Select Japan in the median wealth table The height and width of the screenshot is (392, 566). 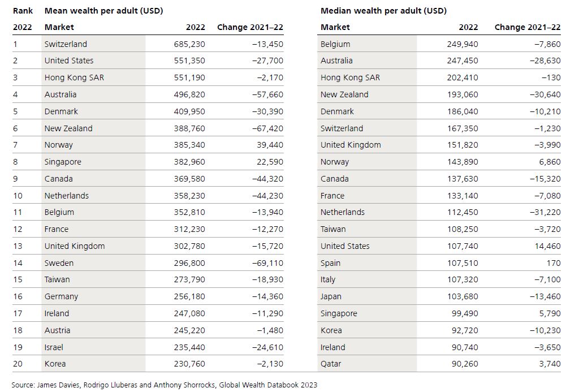click(331, 296)
